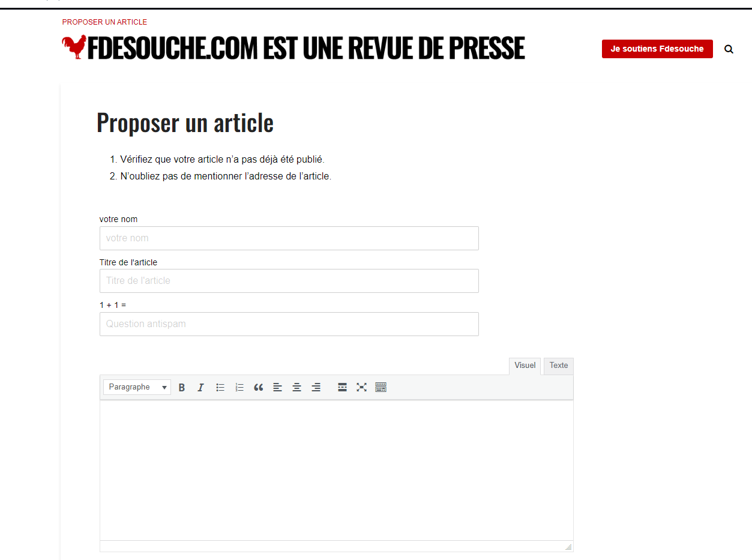Grab the editor resize handle corner
Screen dimensions: 752x560
[568, 547]
